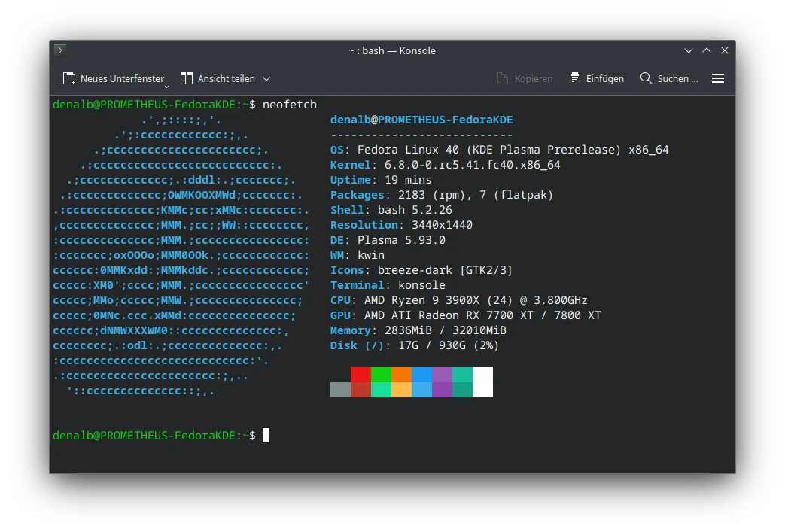Open a new tab with Neues Unterfenster
The width and height of the screenshot is (785, 532).
click(x=114, y=78)
